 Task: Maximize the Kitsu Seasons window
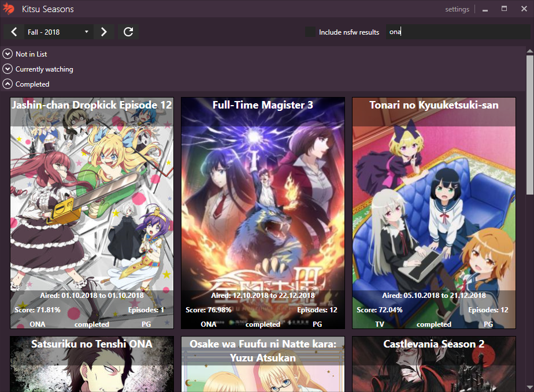click(505, 9)
